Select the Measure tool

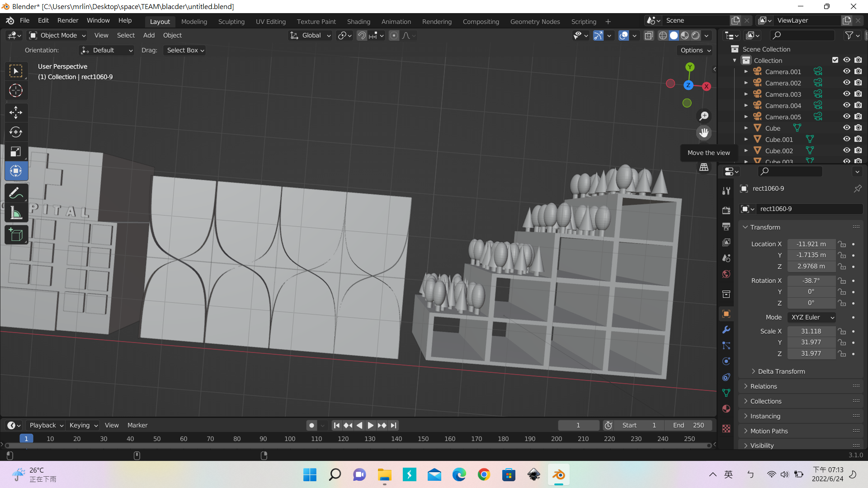16,213
